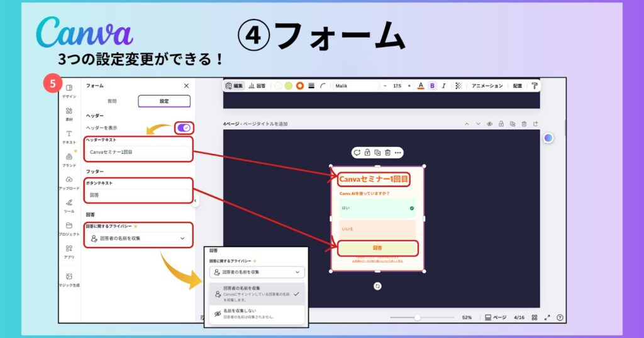Open the help question mark icon

(x=560, y=318)
